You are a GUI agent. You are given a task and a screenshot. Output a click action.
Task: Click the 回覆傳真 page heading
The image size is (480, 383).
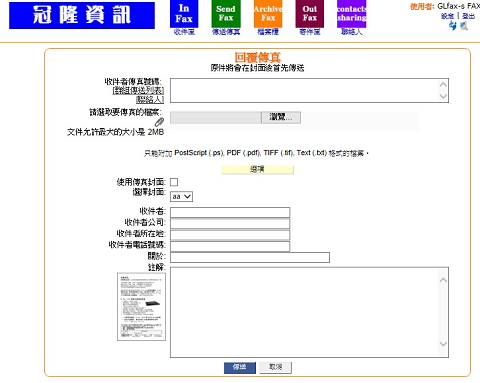(257, 57)
